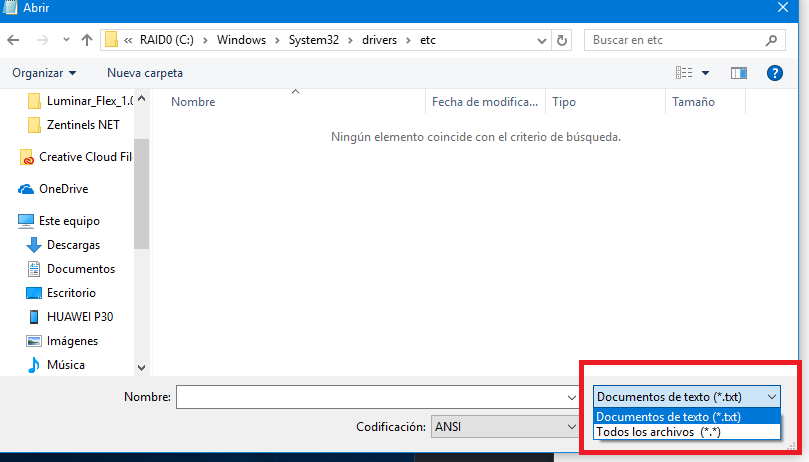
Task: Expand the Organizar menu
Action: (44, 73)
